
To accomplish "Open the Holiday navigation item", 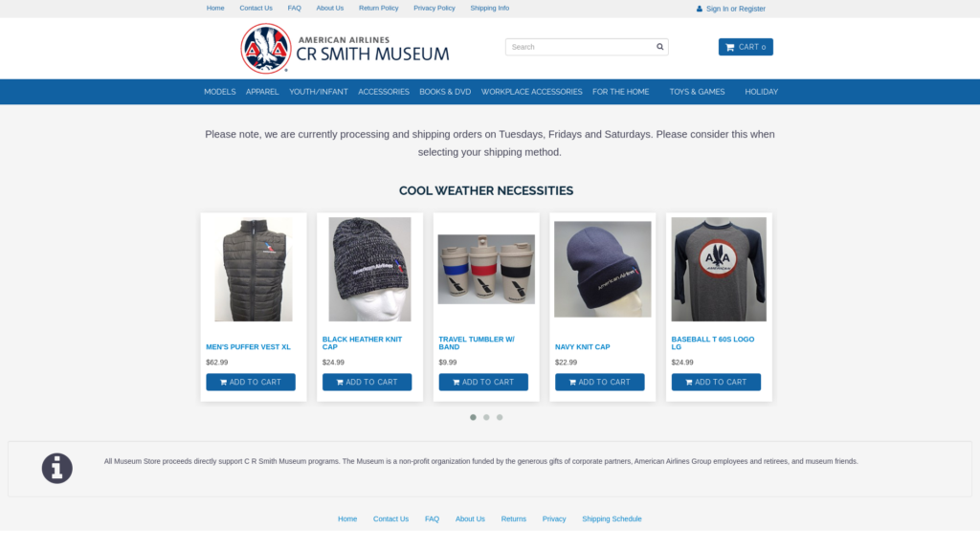I will coord(761,92).
